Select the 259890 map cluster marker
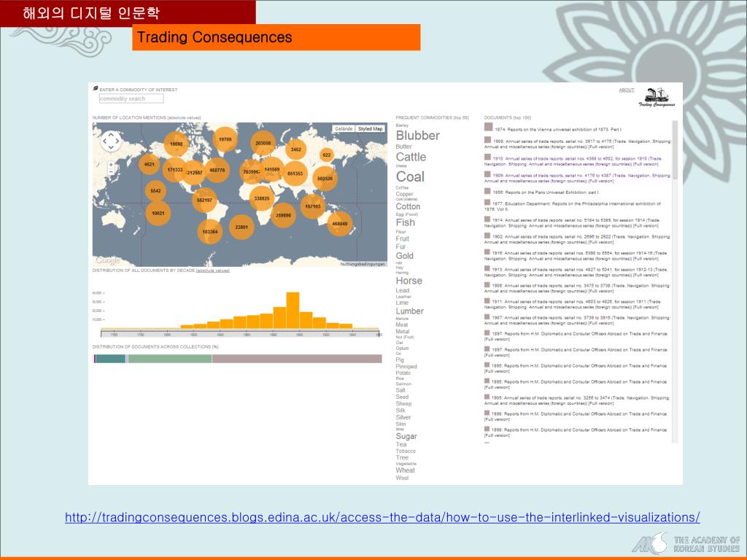 pos(283,215)
